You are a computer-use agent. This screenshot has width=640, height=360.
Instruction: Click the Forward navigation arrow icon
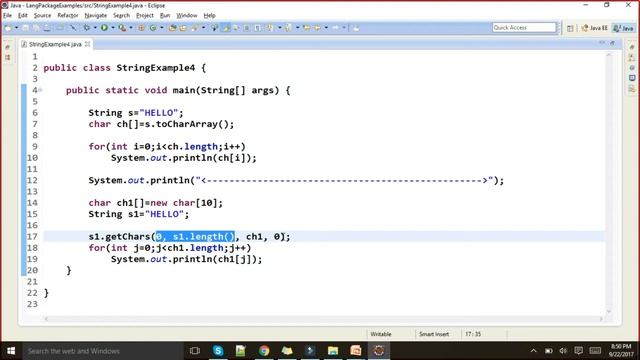coord(336,28)
